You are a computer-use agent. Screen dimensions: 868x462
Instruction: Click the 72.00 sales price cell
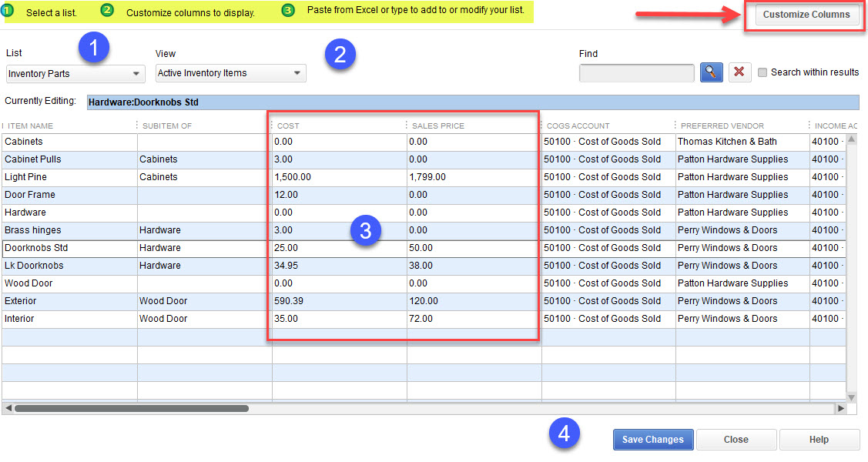(474, 319)
